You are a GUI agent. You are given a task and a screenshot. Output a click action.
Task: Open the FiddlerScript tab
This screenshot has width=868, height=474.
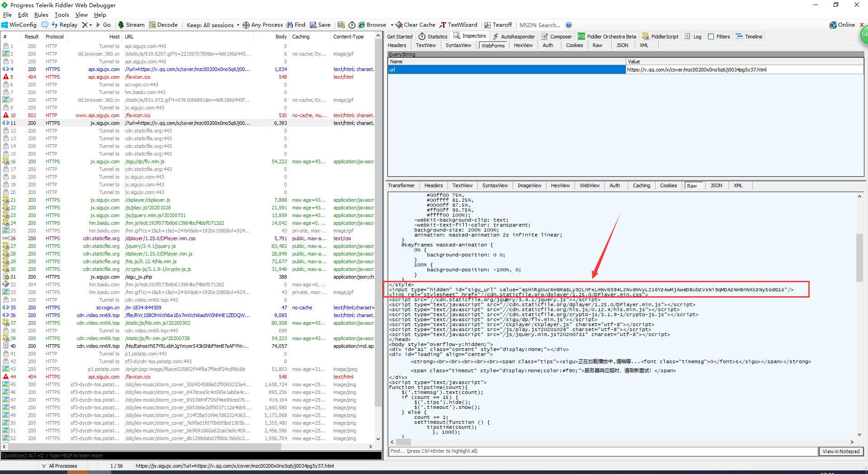(x=660, y=36)
